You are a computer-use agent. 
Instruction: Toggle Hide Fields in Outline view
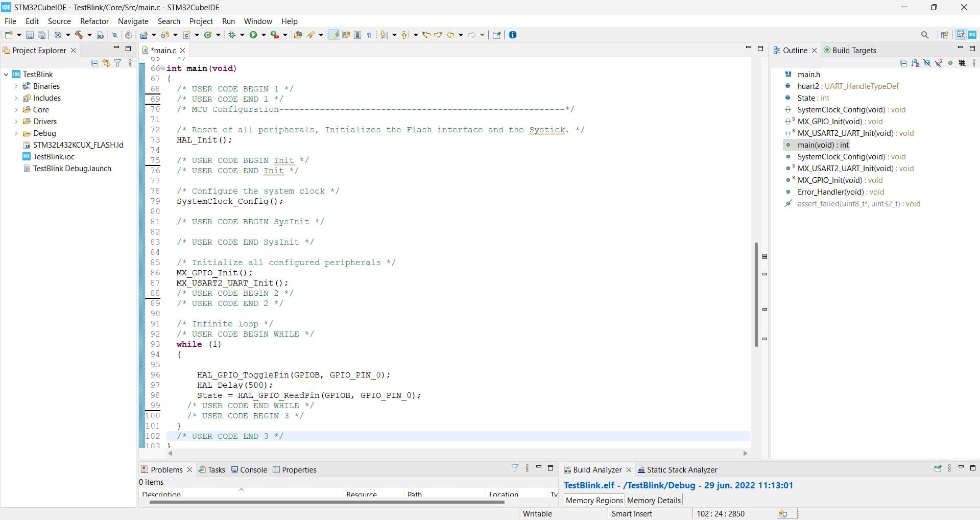coord(927,63)
